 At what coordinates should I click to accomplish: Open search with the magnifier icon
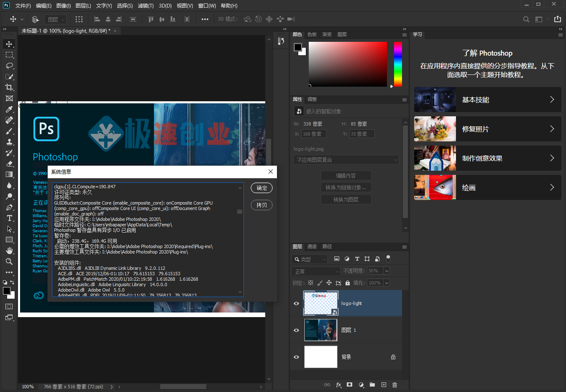point(526,19)
